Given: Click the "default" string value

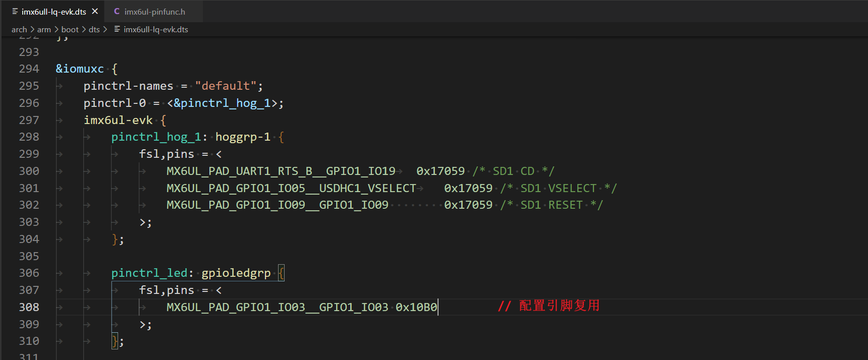Looking at the screenshot, I should (226, 86).
